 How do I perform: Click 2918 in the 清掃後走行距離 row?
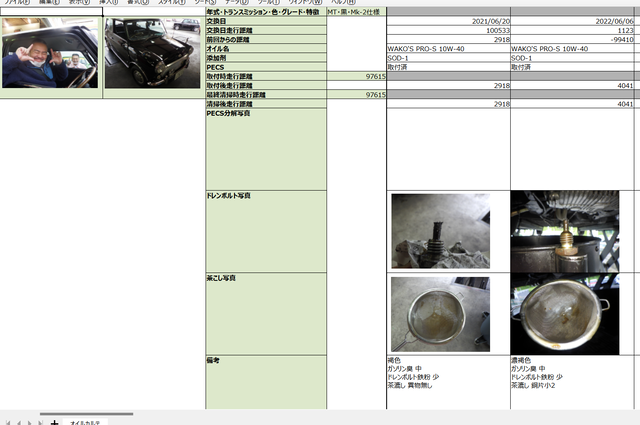coord(449,104)
